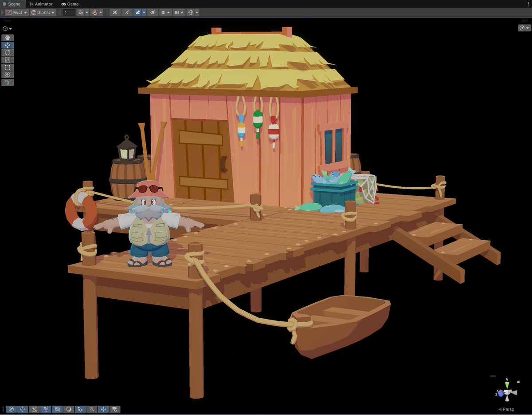
Task: Click the compass icon in bottom toolbar
Action: pos(12,409)
